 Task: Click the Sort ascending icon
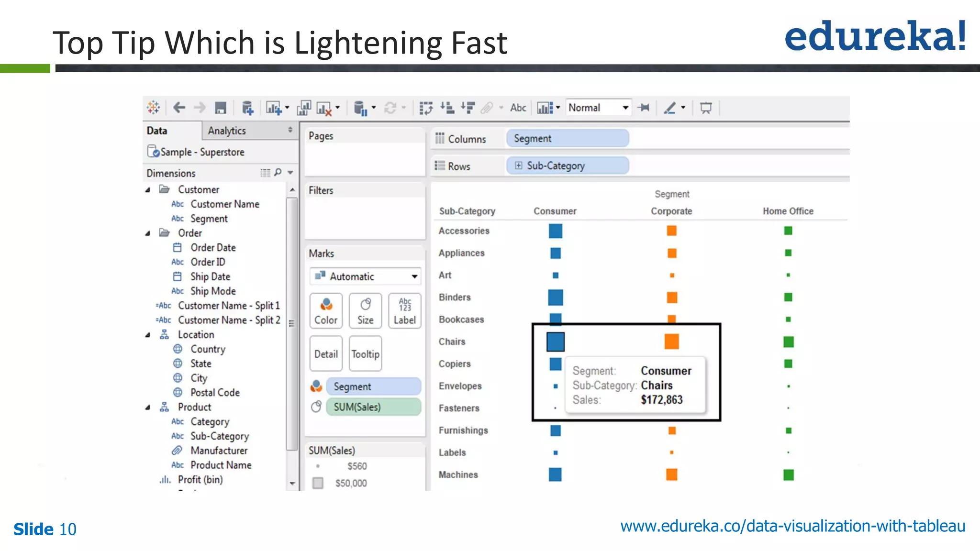pyautogui.click(x=447, y=108)
